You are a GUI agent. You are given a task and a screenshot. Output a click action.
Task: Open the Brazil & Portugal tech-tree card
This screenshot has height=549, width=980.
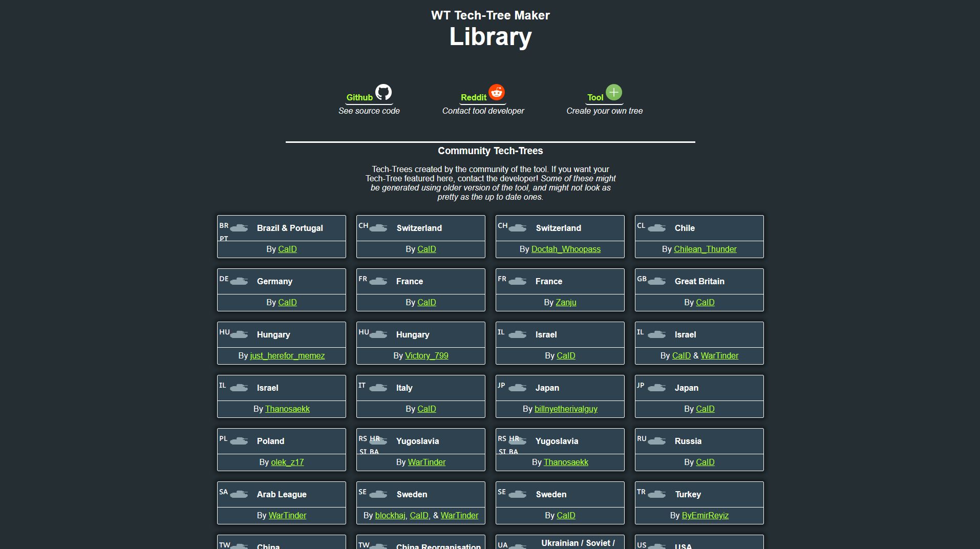[290, 228]
